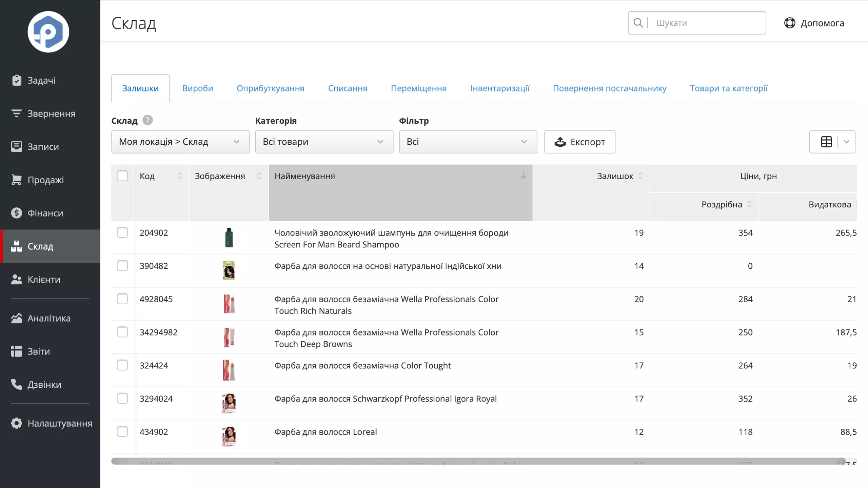Open the Фільтр 'Всі' dropdown

click(x=468, y=142)
